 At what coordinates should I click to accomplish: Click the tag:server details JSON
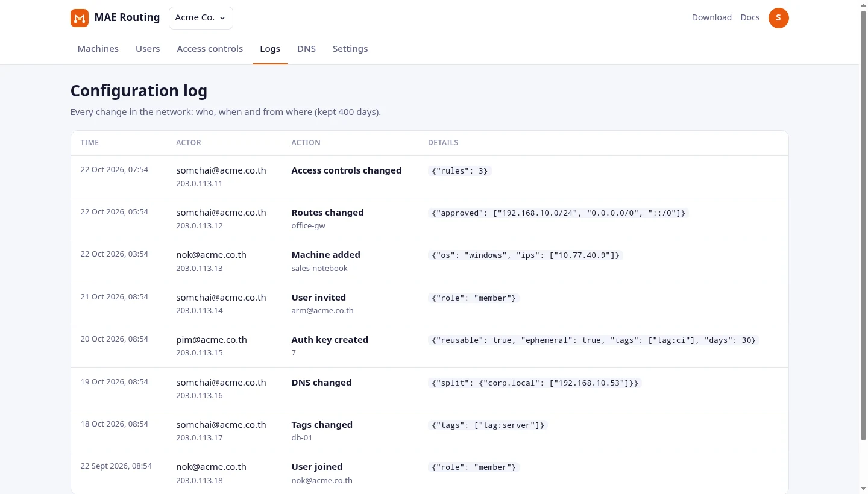click(x=488, y=425)
